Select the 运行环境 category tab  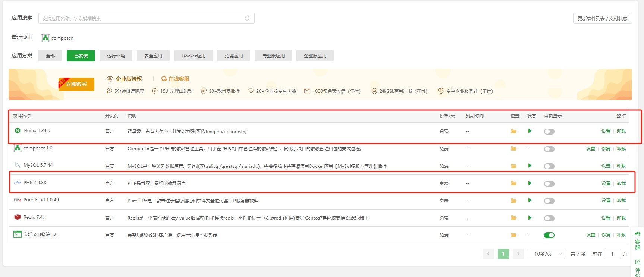[116, 56]
